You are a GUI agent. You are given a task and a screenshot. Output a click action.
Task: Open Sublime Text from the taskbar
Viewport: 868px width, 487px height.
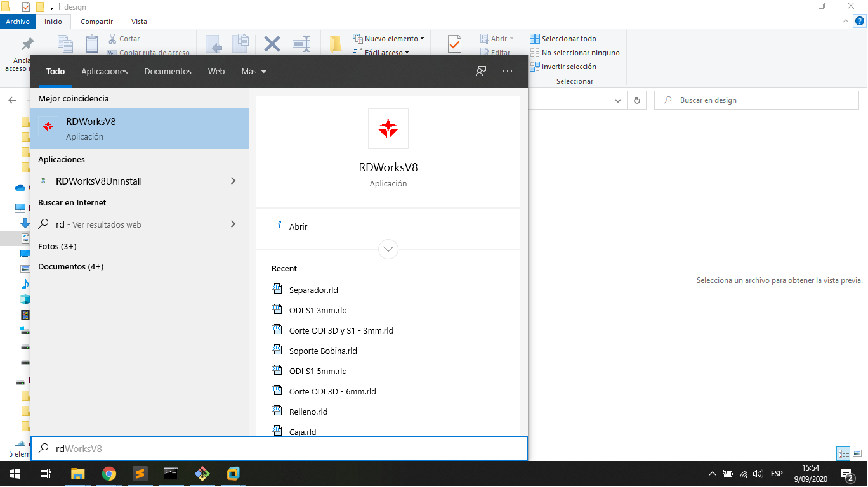click(x=140, y=474)
